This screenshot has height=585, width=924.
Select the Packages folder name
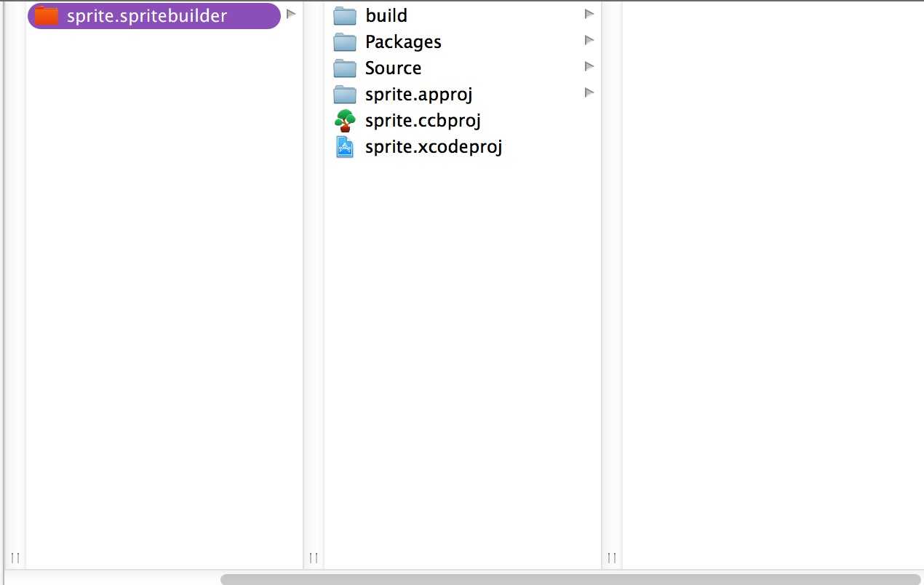(403, 41)
